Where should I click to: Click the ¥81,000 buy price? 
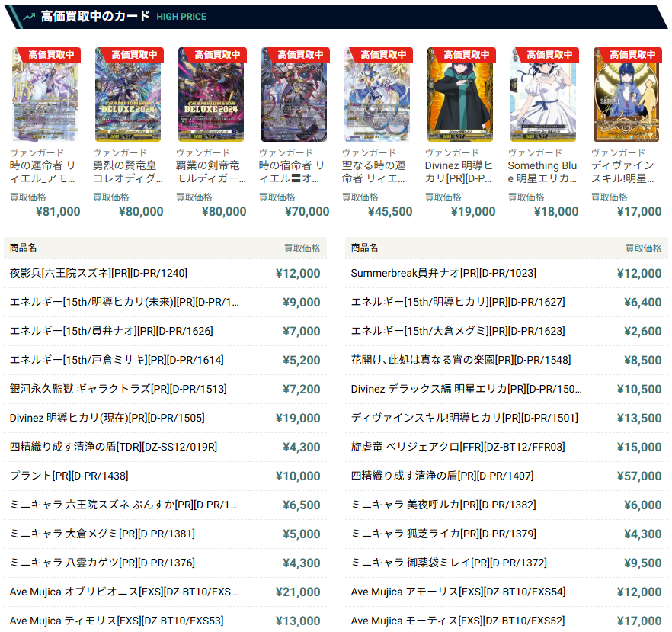pyautogui.click(x=58, y=211)
